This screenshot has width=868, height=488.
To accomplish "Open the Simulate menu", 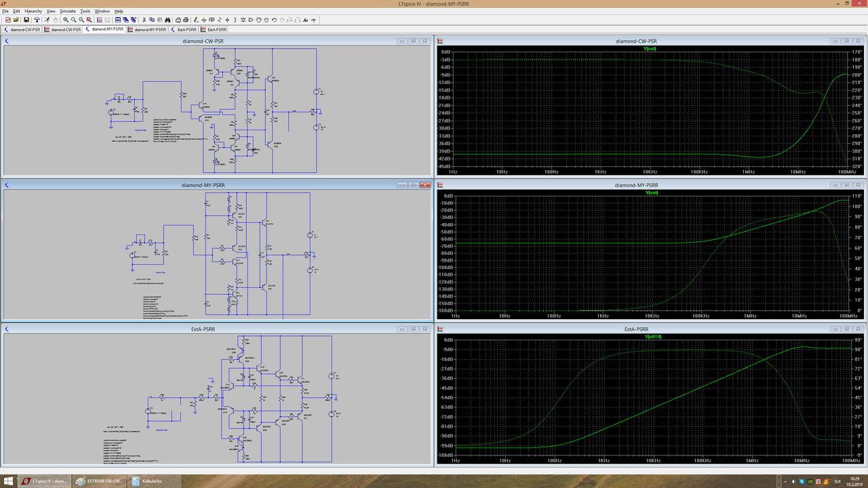I will click(68, 12).
